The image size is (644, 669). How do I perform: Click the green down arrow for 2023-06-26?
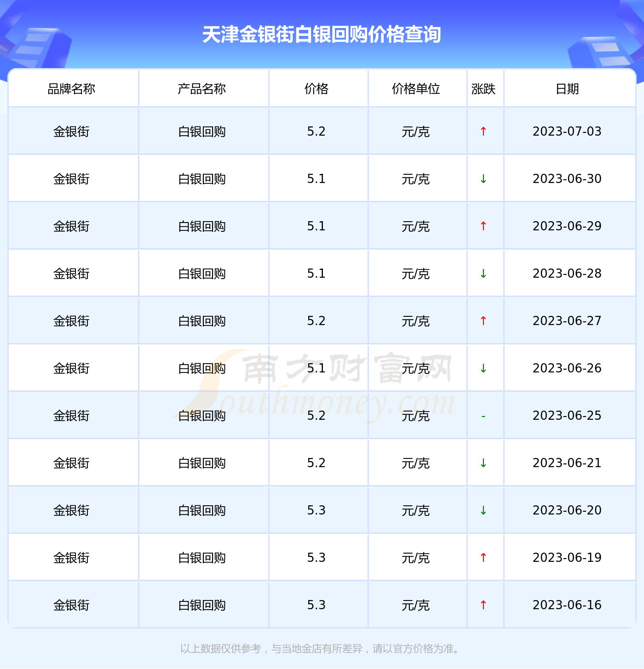pyautogui.click(x=483, y=368)
